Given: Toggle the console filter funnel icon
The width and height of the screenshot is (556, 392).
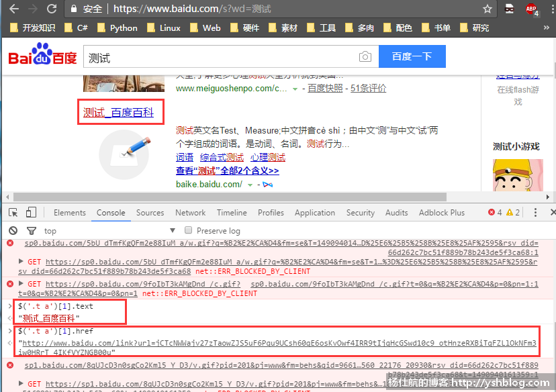Looking at the screenshot, I should [x=32, y=231].
